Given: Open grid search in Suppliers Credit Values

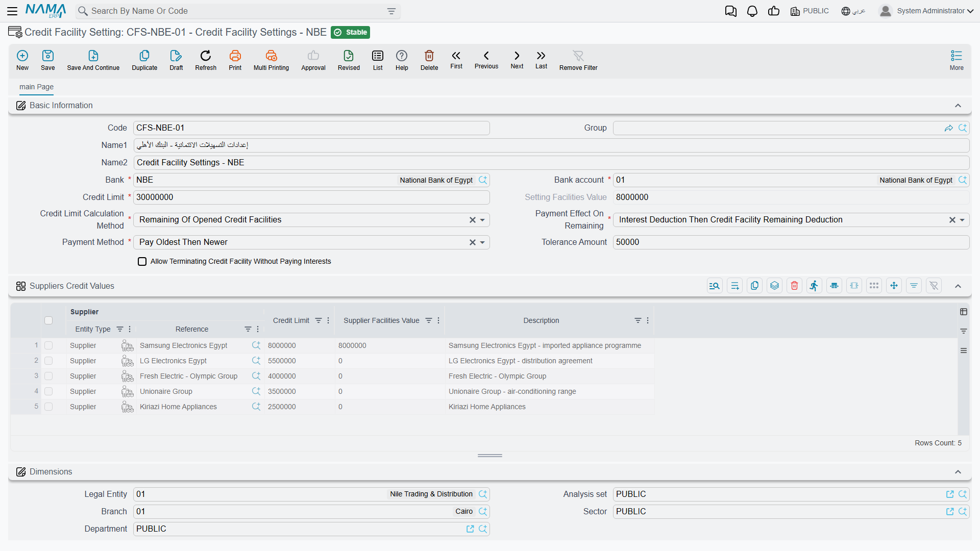Looking at the screenshot, I should 715,286.
